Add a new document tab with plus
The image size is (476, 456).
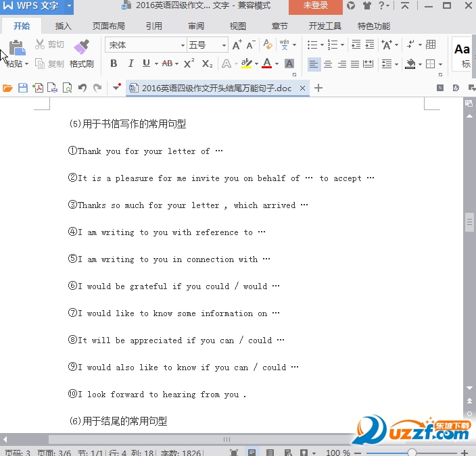(x=318, y=88)
